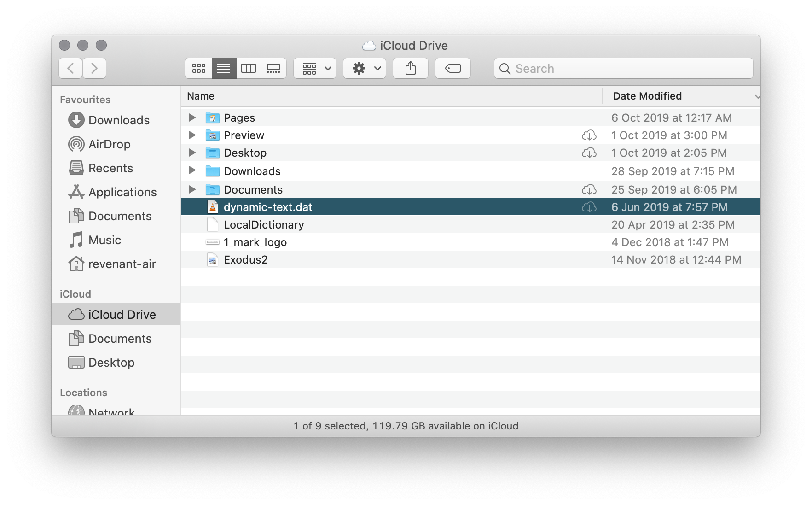Viewport: 812px width, 505px height.
Task: Select the Exodus2 file name
Action: (245, 259)
